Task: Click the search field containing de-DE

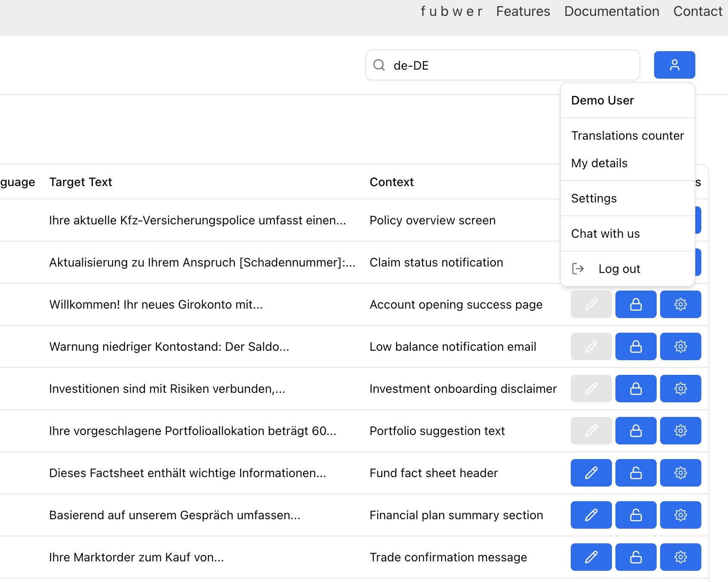Action: click(511, 65)
